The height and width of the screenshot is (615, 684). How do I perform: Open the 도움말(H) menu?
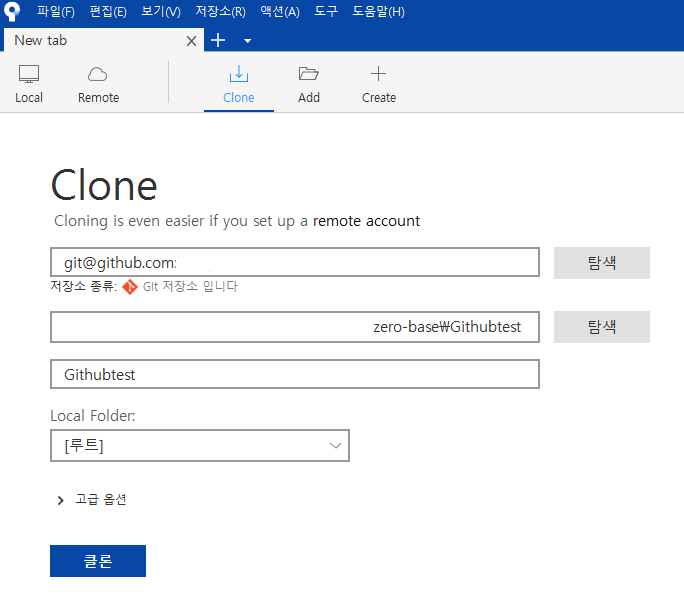click(x=378, y=11)
